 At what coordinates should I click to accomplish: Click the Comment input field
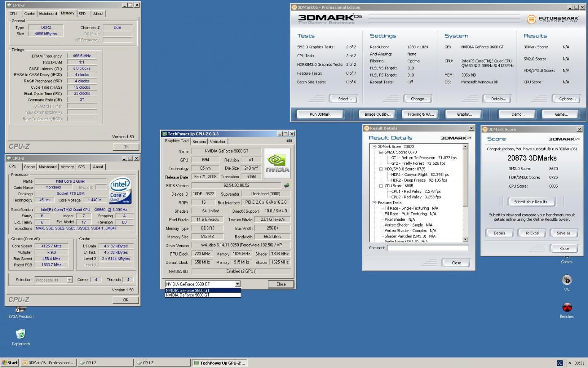(x=428, y=248)
